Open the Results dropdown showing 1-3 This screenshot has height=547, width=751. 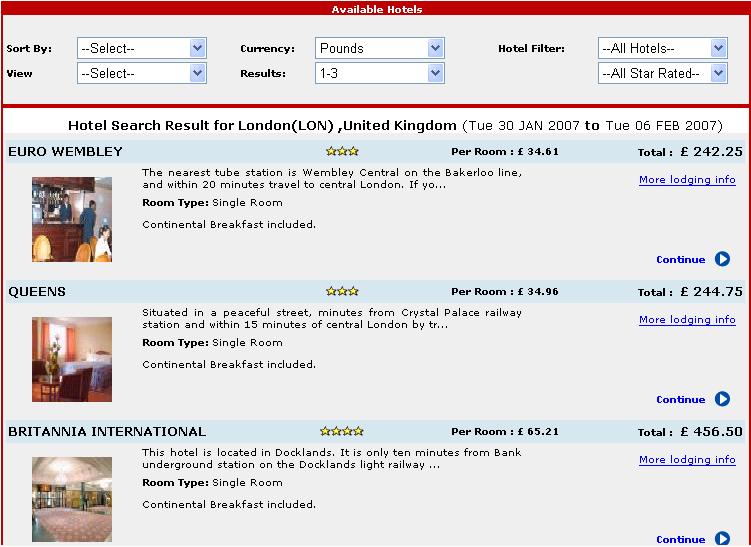point(380,73)
